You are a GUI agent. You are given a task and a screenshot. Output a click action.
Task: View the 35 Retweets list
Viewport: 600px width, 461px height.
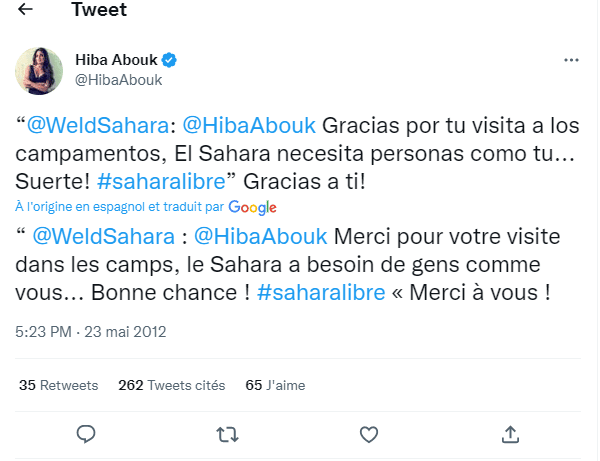pos(59,385)
